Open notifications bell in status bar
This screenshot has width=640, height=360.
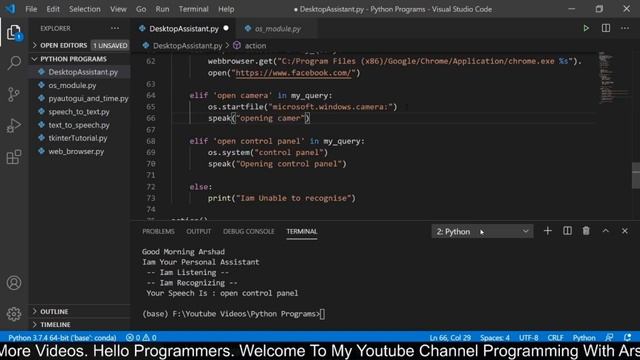[x=628, y=338]
